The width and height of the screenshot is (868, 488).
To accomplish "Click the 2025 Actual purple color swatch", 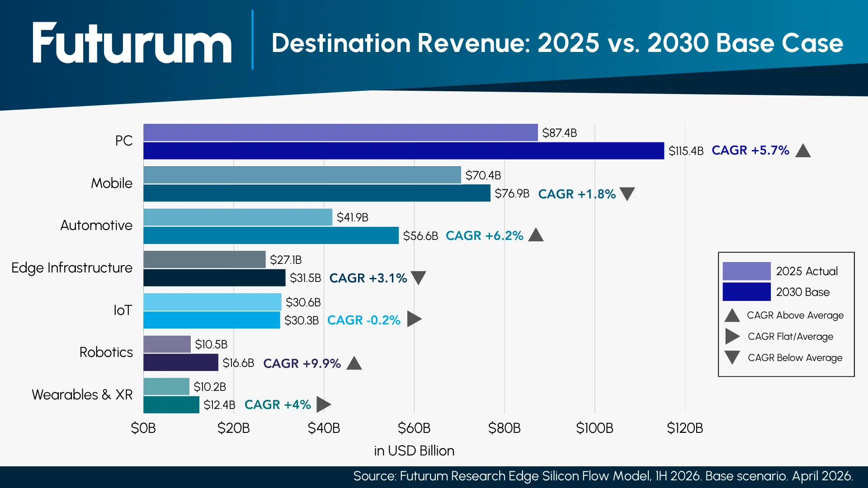I will (747, 271).
